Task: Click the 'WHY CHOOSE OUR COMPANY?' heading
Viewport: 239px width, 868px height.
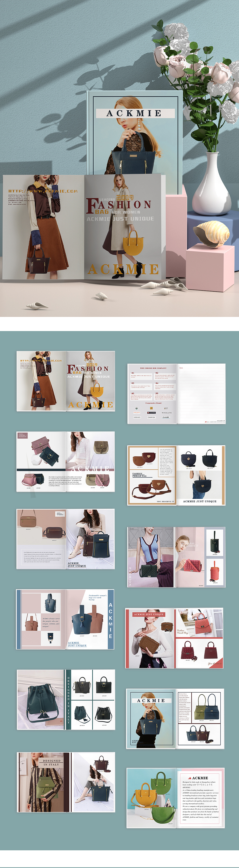Action: pos(153,368)
